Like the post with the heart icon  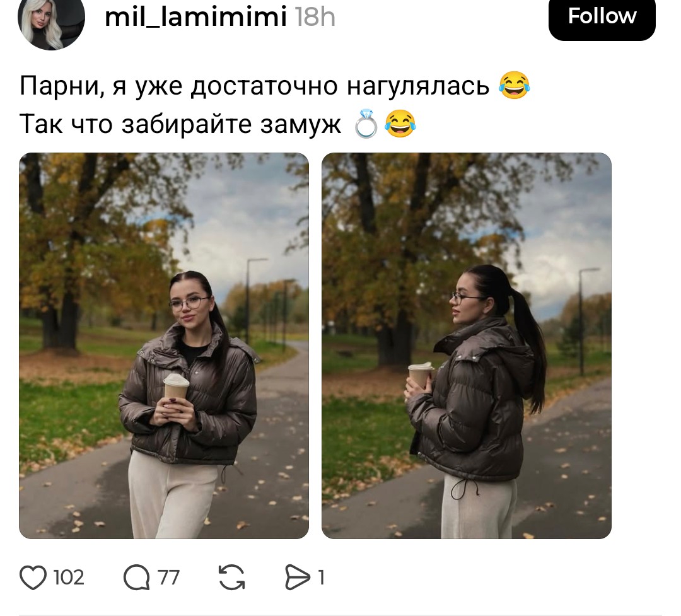[x=33, y=578]
